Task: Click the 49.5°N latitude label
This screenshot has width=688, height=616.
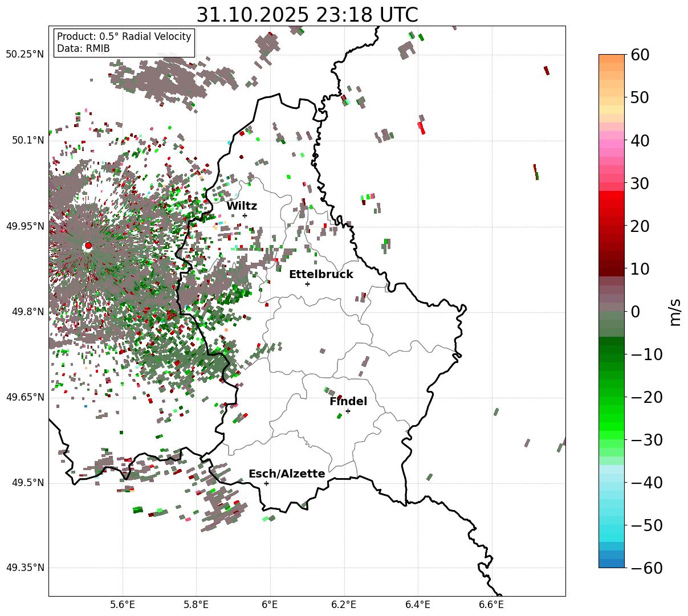Action: point(28,483)
